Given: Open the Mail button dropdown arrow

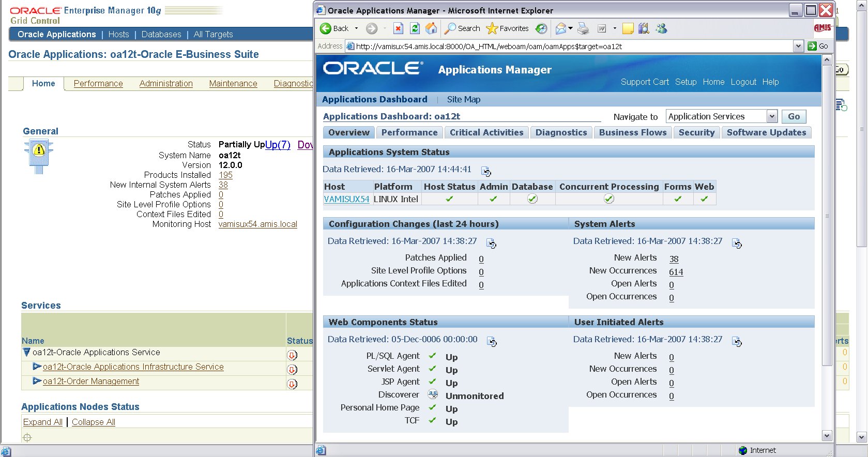Looking at the screenshot, I should click(570, 28).
